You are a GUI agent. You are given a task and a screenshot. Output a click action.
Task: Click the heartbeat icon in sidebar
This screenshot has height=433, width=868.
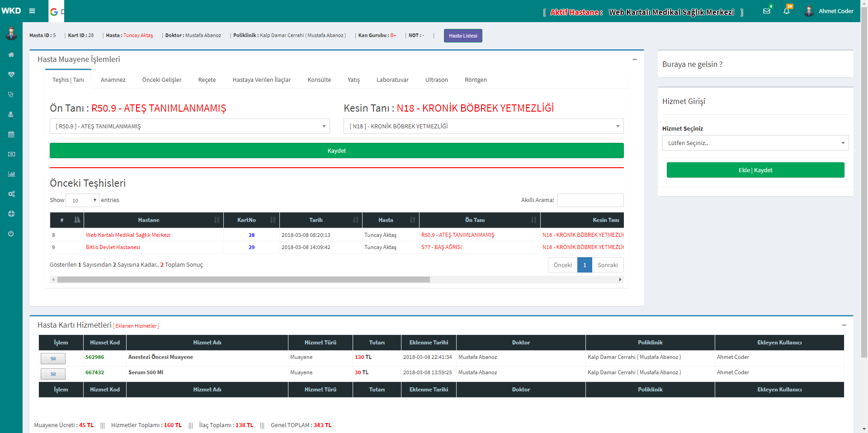[x=11, y=75]
